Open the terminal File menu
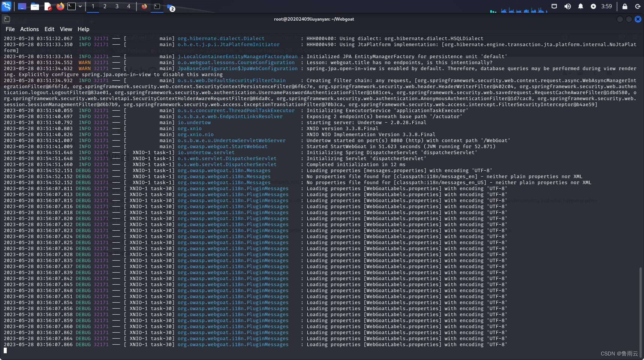 [x=10, y=29]
